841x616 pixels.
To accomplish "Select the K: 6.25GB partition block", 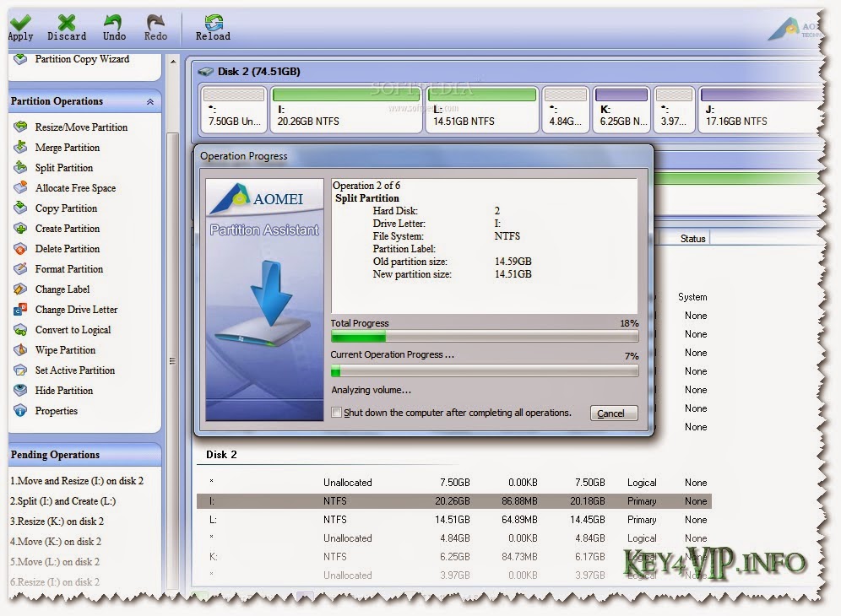I will [621, 110].
